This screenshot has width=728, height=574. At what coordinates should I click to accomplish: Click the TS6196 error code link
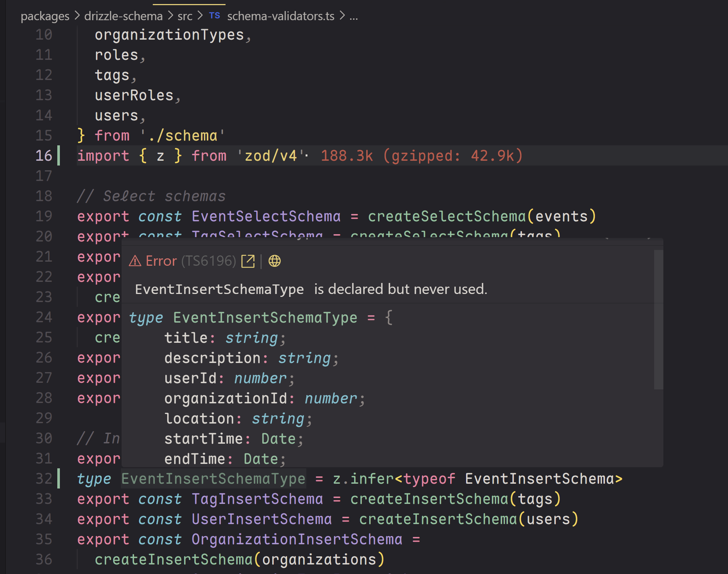(209, 261)
